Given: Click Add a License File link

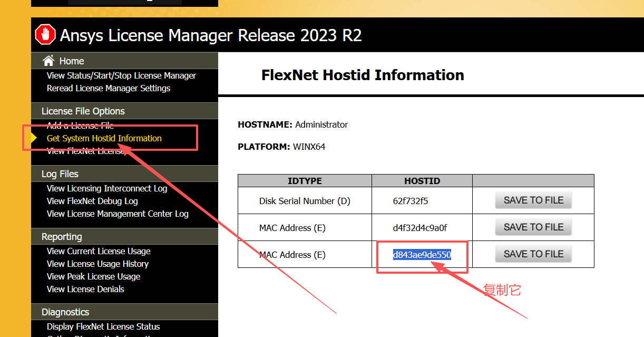Looking at the screenshot, I should (80, 126).
